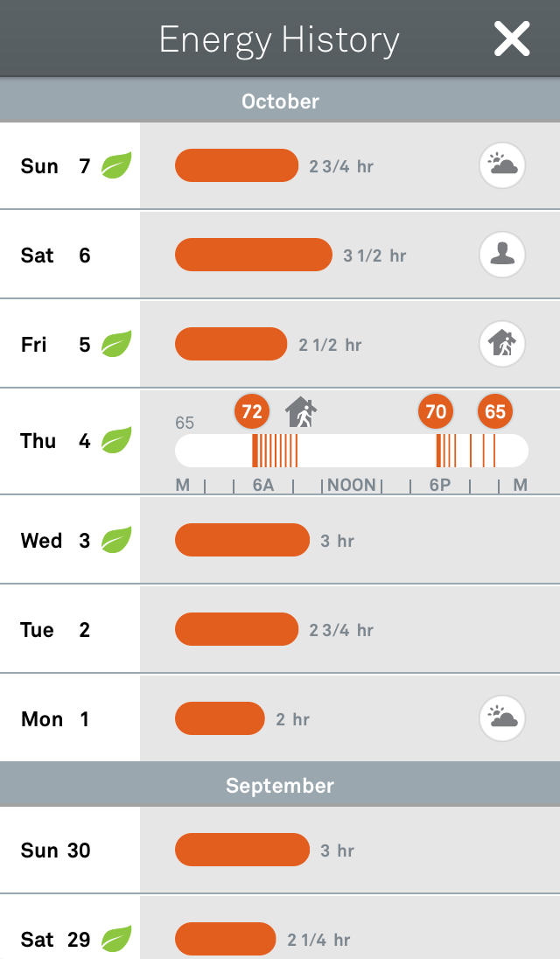Tap the weather icon on Monday 1
The image size is (560, 959).
[502, 718]
